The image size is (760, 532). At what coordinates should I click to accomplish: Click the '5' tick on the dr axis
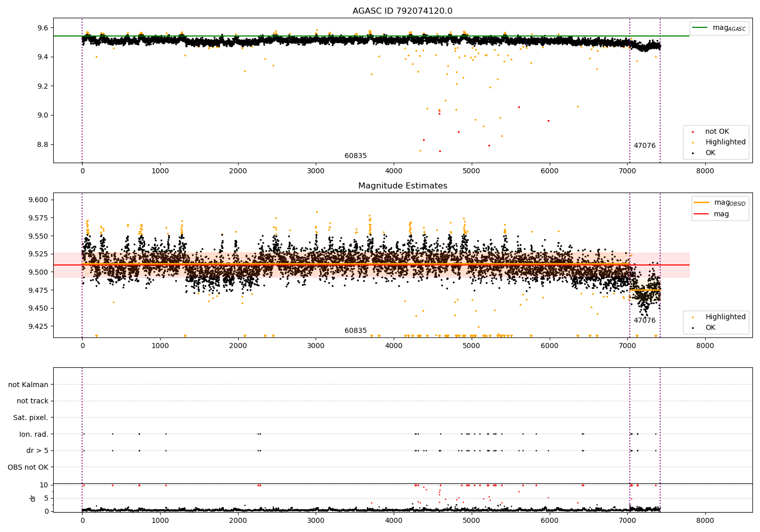tap(46, 499)
